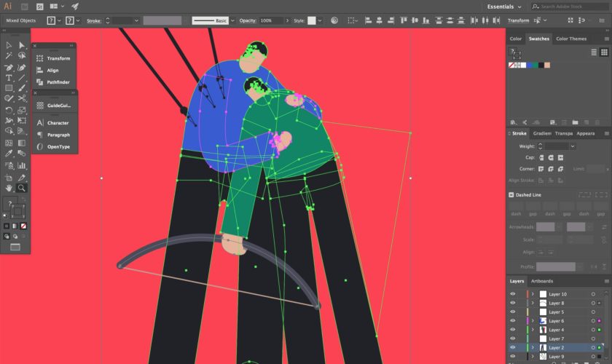Expand Layer 8 contents
612x364 pixels.
(x=533, y=303)
